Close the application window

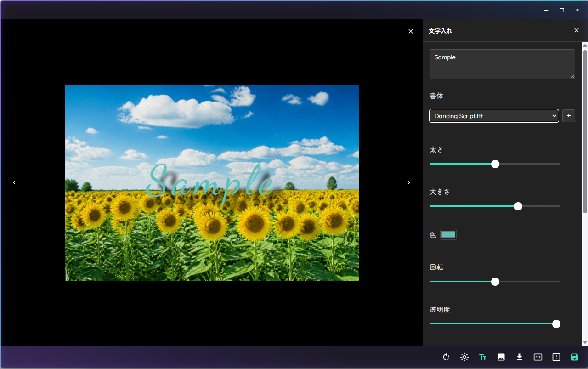point(577,10)
